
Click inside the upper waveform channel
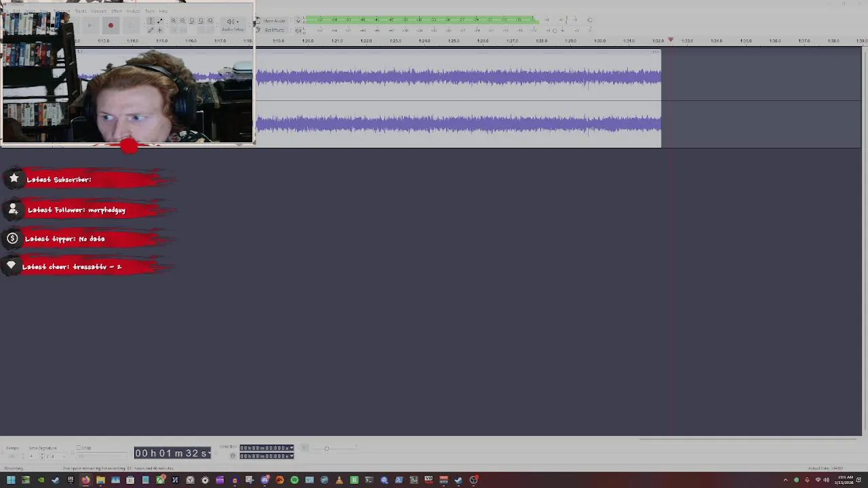tap(458, 76)
